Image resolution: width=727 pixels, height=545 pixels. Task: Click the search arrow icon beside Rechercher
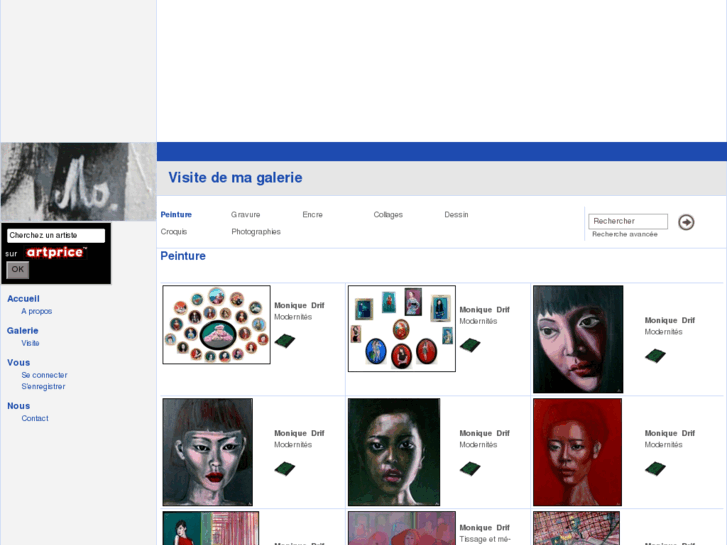coord(686,222)
